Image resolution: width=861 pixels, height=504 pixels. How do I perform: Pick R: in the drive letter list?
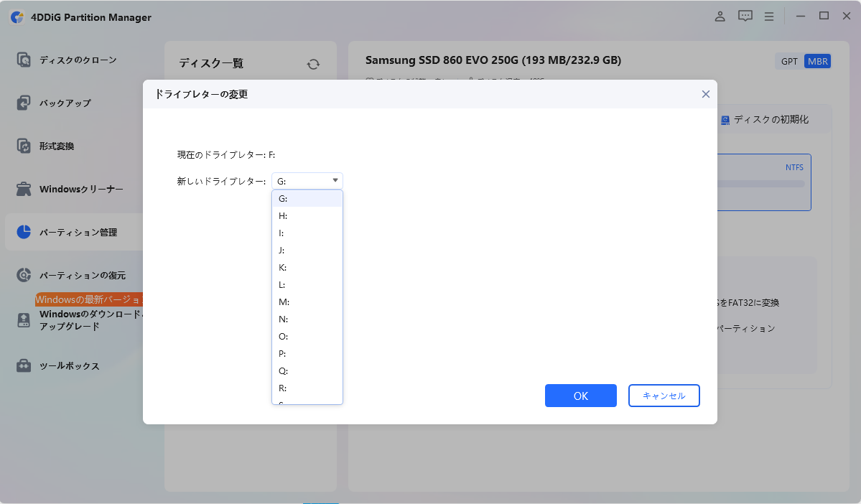click(307, 388)
